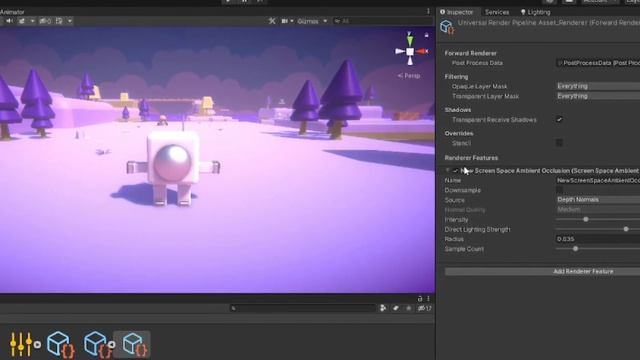Click Forward Renderer section label
640x360 pixels.
[470, 53]
